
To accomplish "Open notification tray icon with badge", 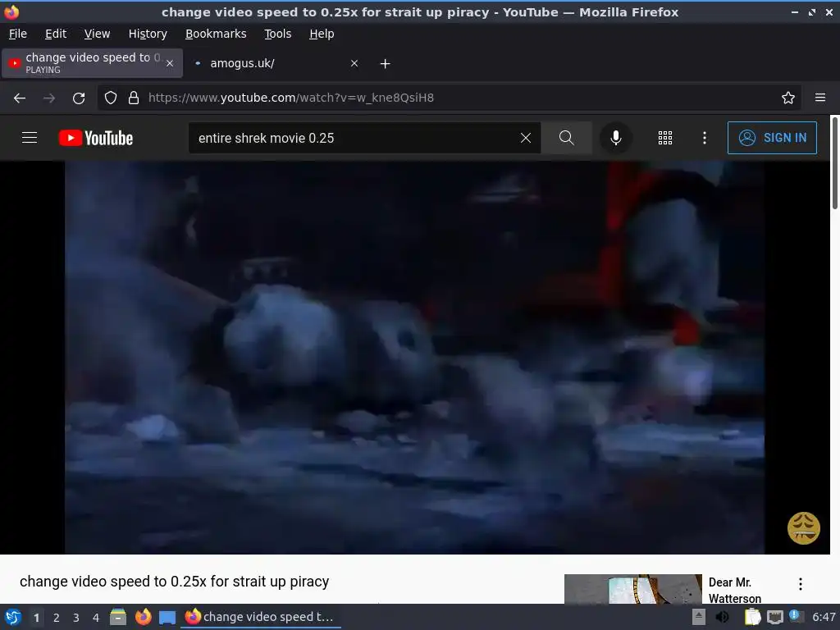I will (x=796, y=617).
